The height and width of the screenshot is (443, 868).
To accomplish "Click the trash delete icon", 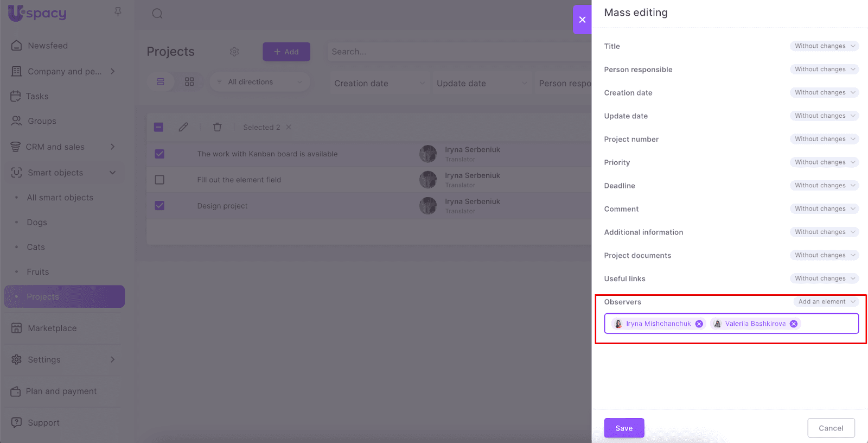I will [x=217, y=127].
